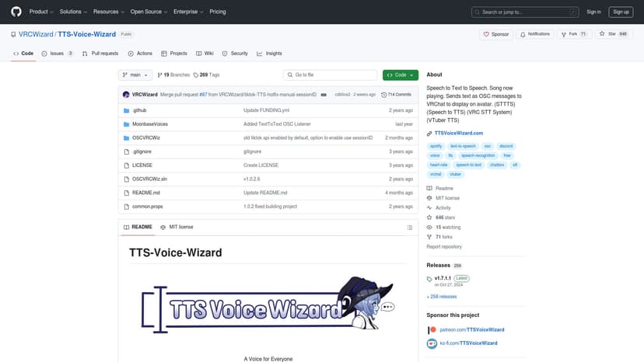The image size is (644, 362).
Task: View 15 watching list
Action: pyautogui.click(x=443, y=227)
